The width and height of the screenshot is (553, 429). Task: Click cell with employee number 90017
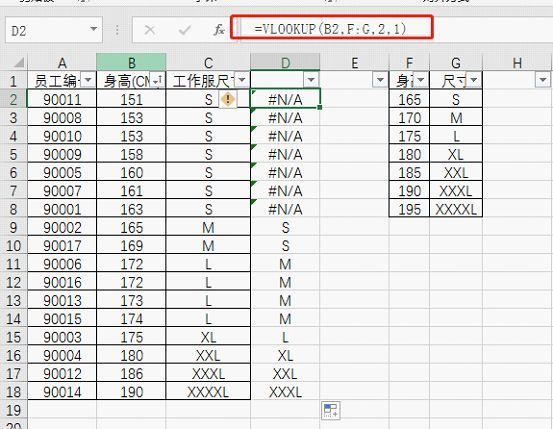[62, 246]
